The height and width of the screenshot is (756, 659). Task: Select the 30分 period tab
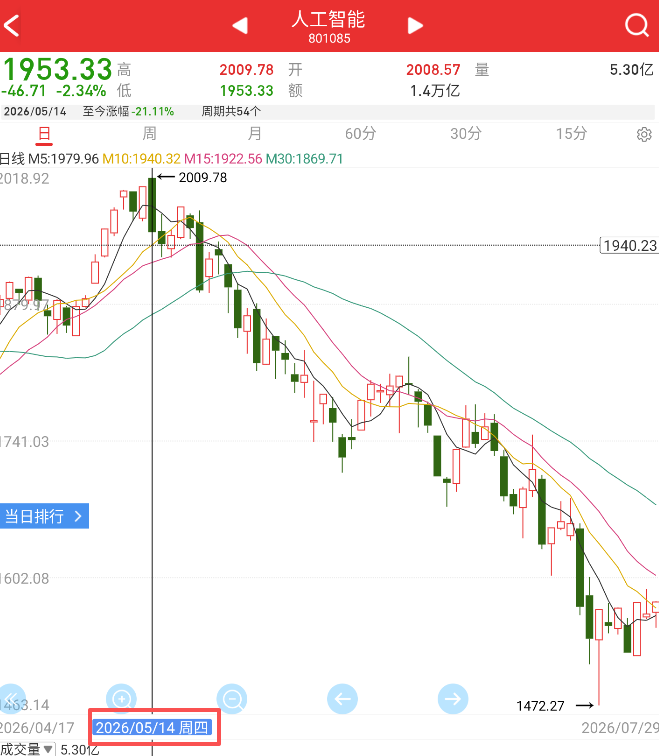[x=466, y=134]
